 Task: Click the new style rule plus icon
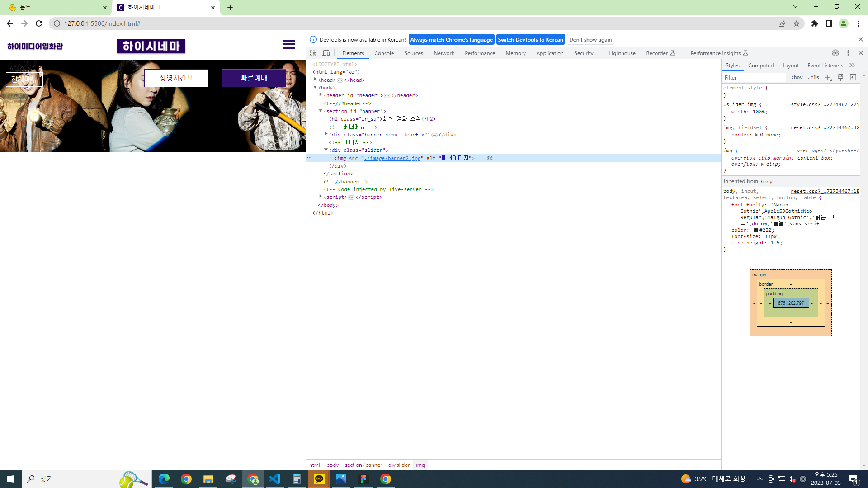click(828, 77)
